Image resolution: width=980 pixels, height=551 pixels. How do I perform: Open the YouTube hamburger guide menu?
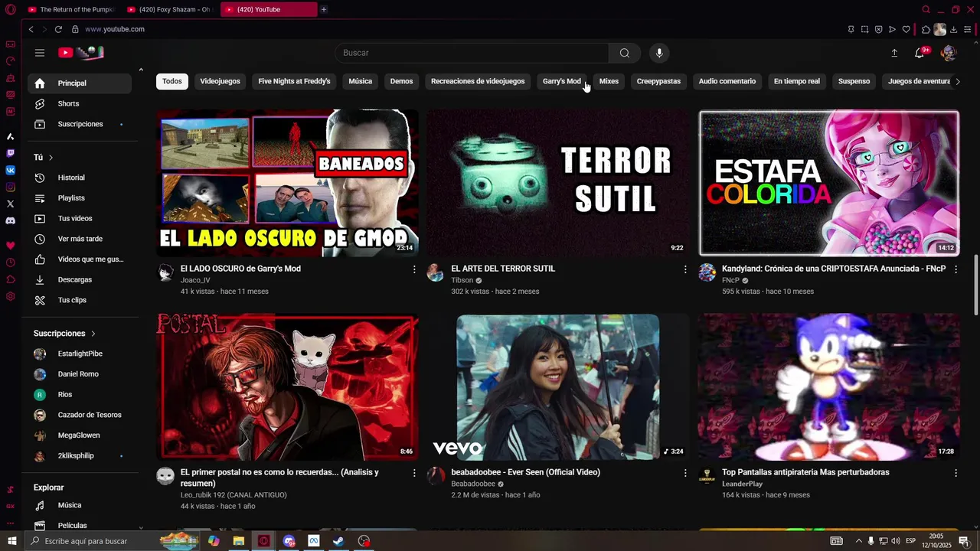[x=40, y=53]
